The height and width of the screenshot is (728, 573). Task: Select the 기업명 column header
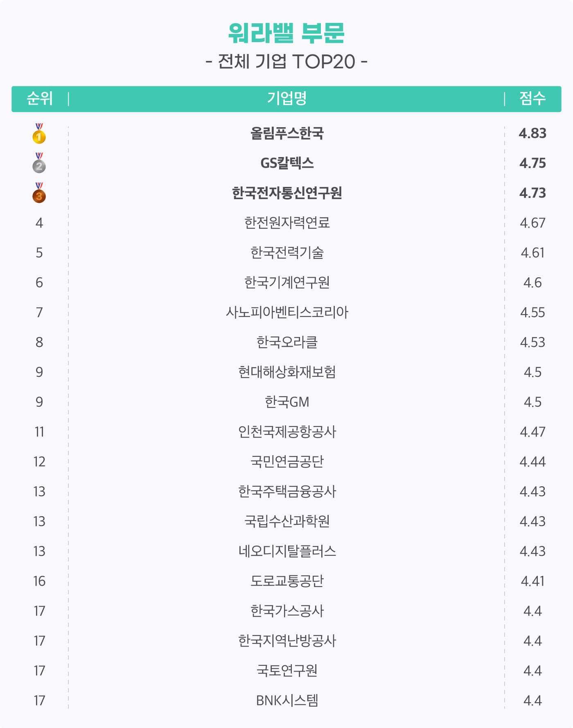pyautogui.click(x=287, y=99)
